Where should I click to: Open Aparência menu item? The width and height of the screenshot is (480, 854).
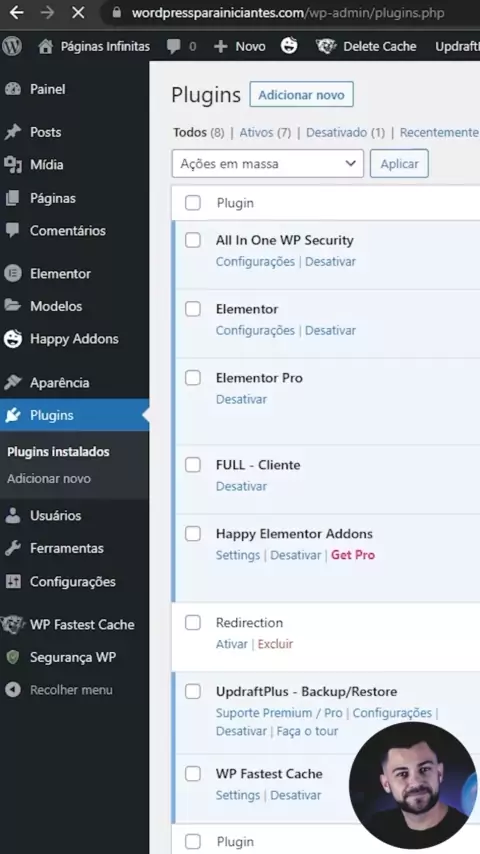click(59, 382)
